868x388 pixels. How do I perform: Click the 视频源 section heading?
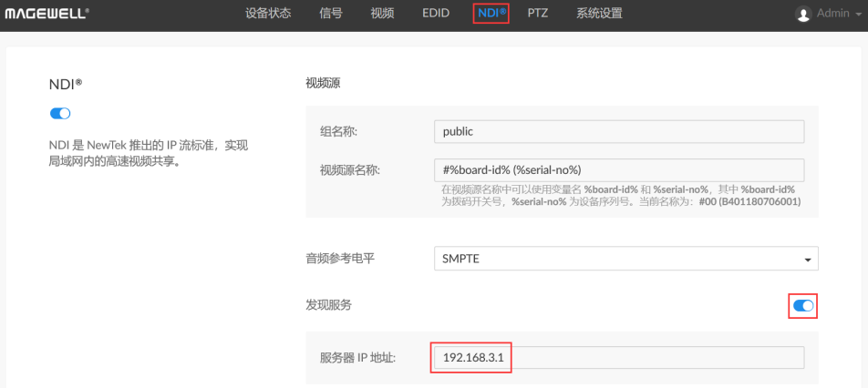click(x=323, y=84)
